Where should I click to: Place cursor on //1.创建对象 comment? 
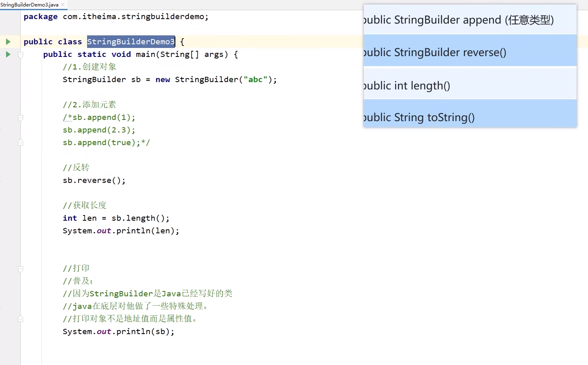(x=90, y=67)
